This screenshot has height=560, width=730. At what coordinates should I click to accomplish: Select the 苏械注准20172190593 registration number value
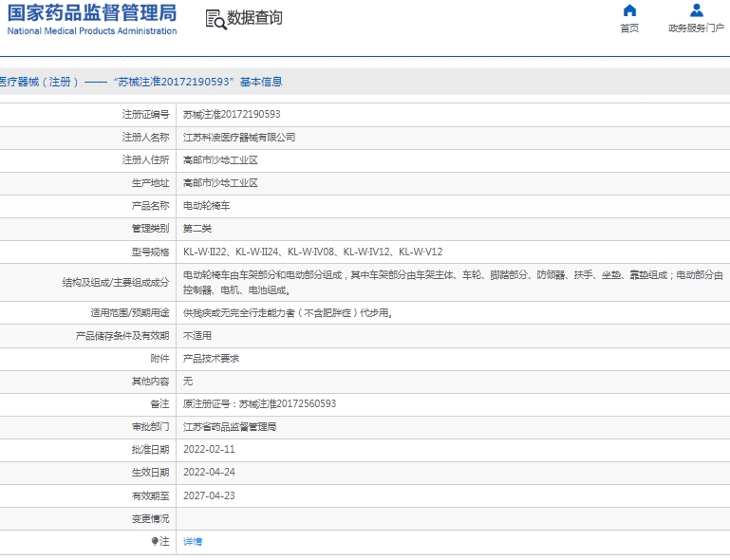pyautogui.click(x=232, y=115)
